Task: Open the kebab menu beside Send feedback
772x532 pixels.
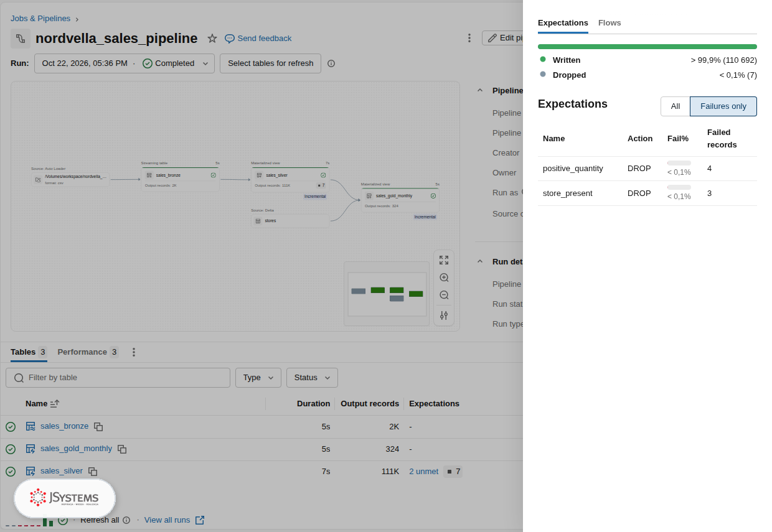Action: 469,38
